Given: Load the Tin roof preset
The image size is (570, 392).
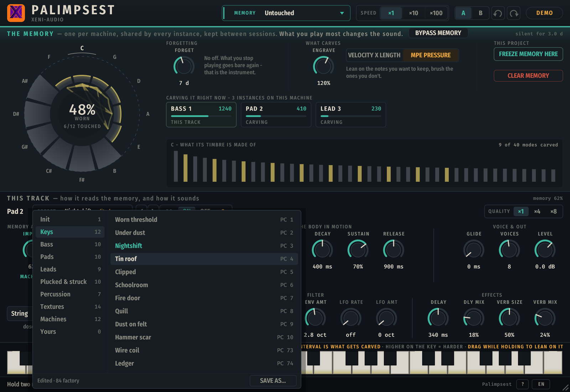Looking at the screenshot, I should (204, 259).
